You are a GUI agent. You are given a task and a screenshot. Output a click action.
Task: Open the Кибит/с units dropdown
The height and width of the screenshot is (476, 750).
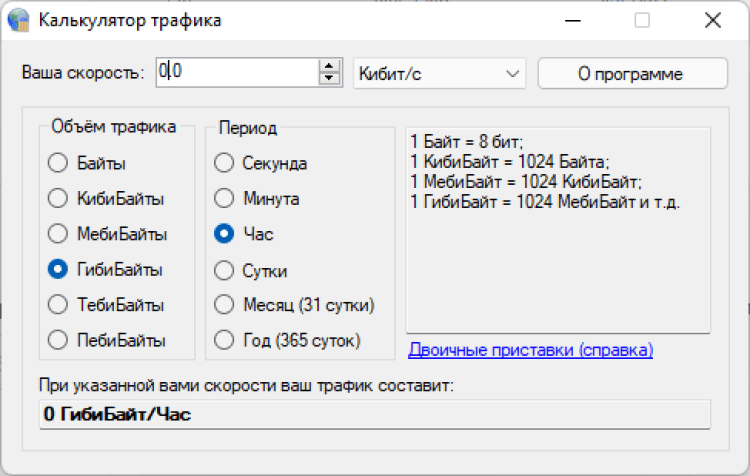(x=439, y=73)
